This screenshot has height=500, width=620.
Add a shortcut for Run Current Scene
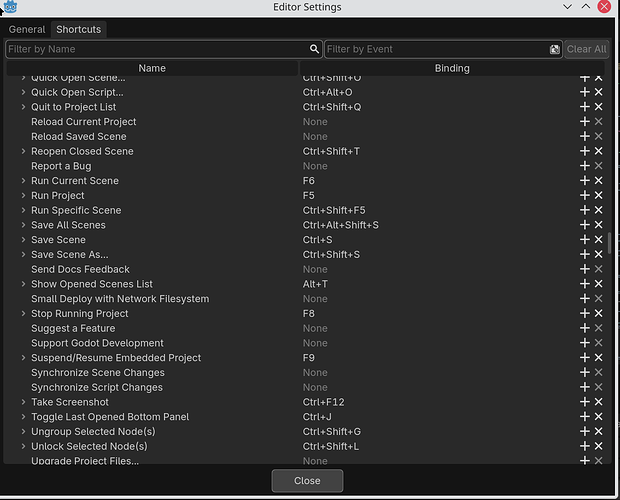pos(584,181)
